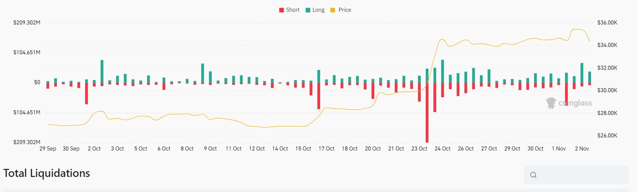Viewport: 644px width, 192px height.
Task: Click the $36.00K price axis label
Action: click(607, 23)
